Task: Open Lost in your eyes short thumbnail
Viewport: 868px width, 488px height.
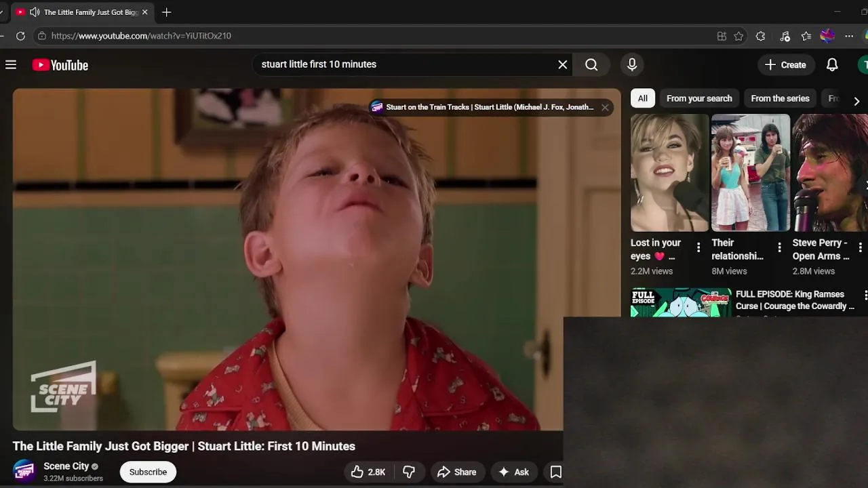Action: [x=669, y=172]
